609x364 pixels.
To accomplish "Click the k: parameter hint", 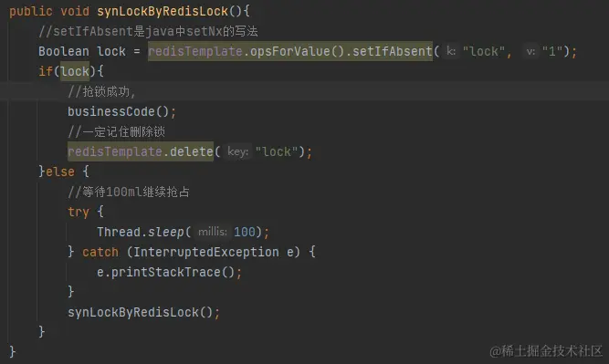I will coord(450,51).
